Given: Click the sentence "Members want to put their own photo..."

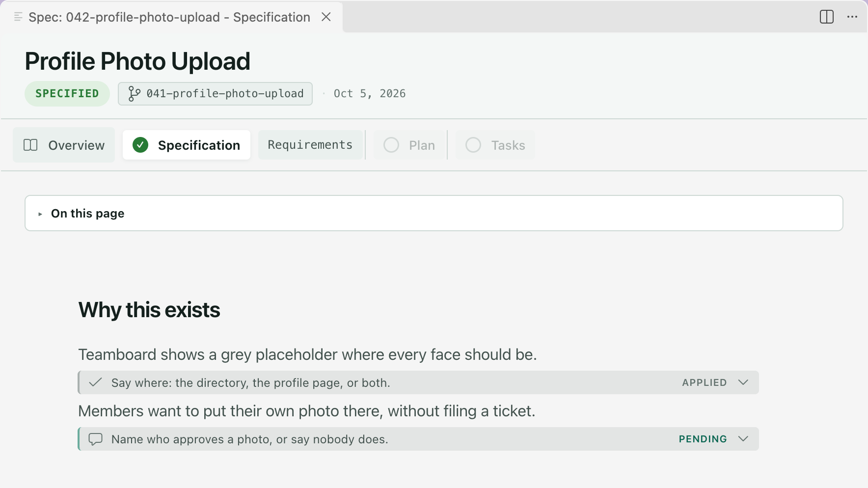Looking at the screenshot, I should (307, 411).
